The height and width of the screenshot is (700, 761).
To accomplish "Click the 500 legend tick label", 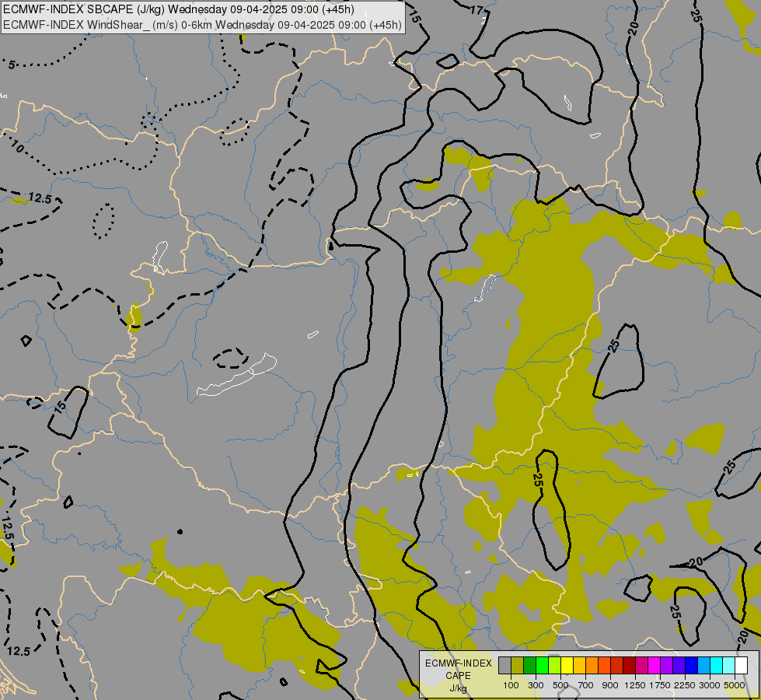I will tap(560, 685).
